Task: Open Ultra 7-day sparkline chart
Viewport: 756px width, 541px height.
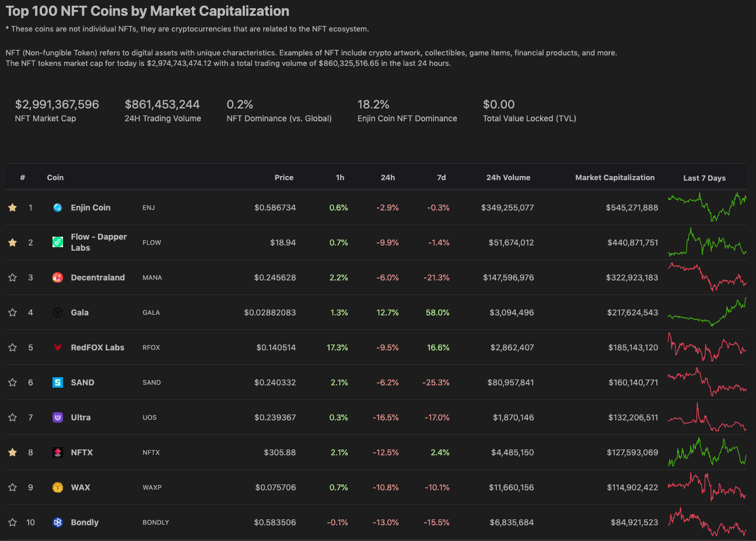Action: (x=707, y=417)
